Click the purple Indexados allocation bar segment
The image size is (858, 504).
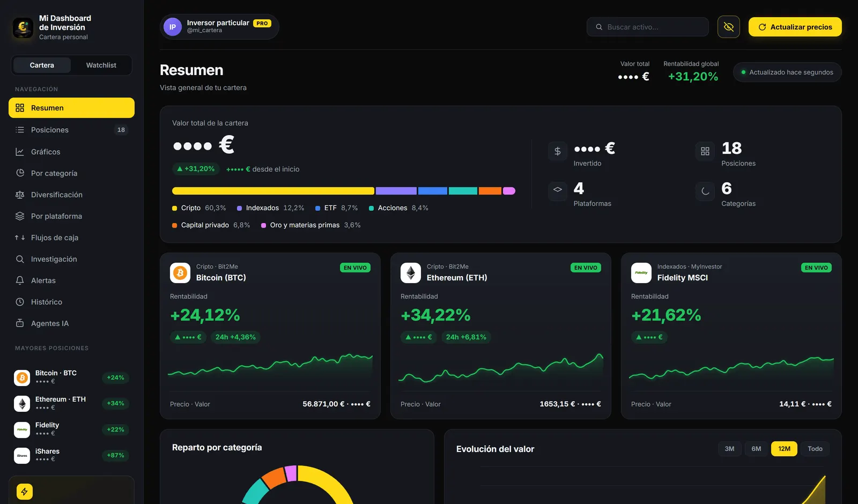tap(396, 191)
